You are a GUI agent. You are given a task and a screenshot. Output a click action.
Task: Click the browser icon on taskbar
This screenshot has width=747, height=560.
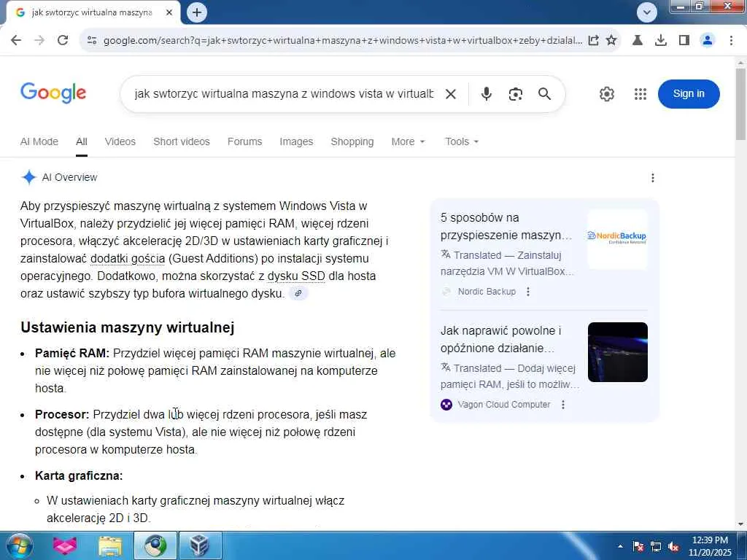(x=155, y=545)
